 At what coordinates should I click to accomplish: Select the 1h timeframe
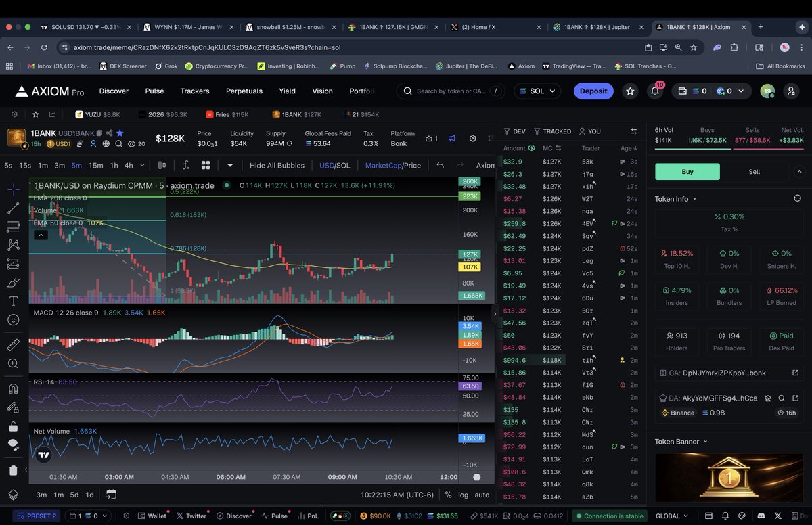[114, 165]
